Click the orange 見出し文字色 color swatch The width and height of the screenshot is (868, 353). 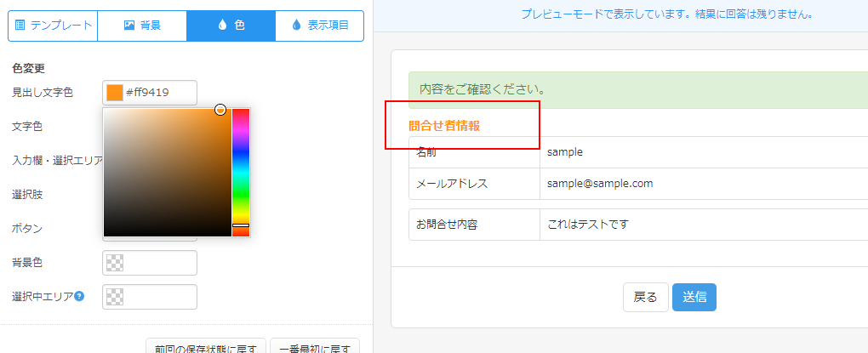(x=115, y=93)
